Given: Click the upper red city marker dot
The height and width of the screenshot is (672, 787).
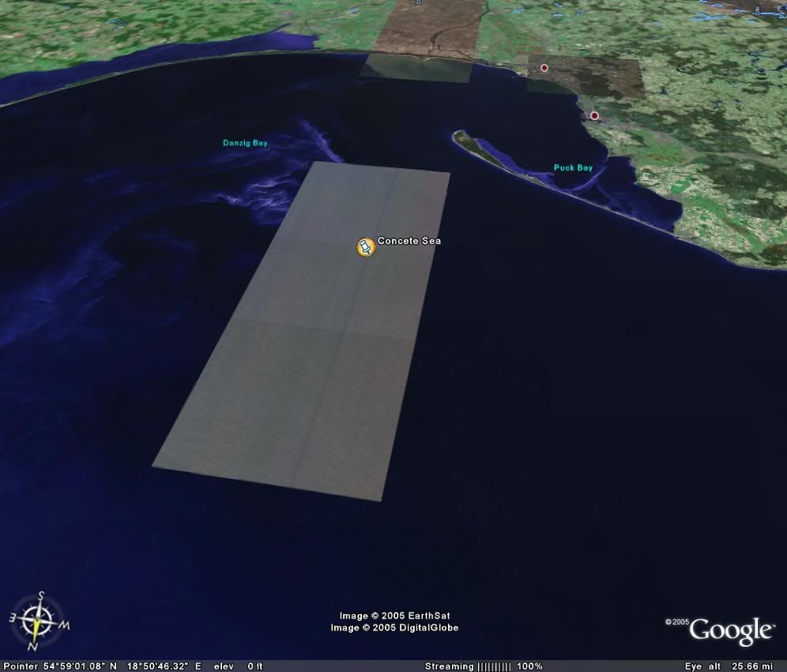Looking at the screenshot, I should (544, 69).
